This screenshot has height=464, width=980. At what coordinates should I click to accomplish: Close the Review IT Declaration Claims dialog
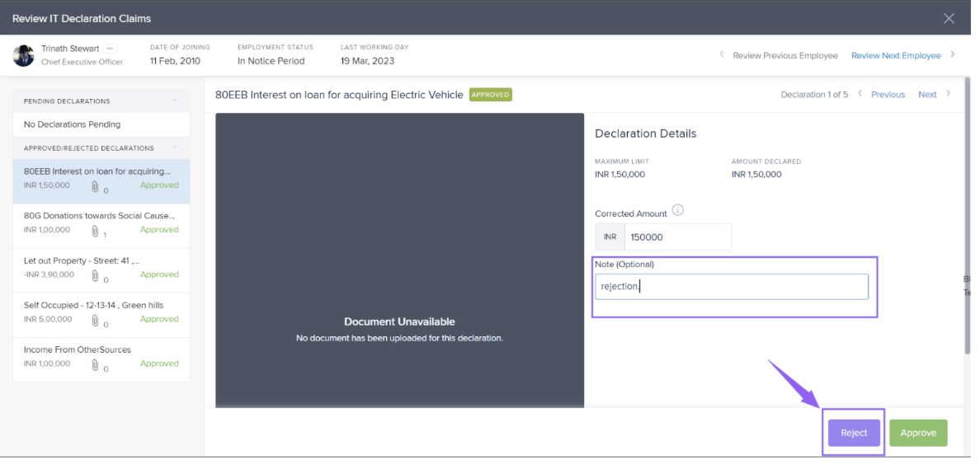[949, 18]
